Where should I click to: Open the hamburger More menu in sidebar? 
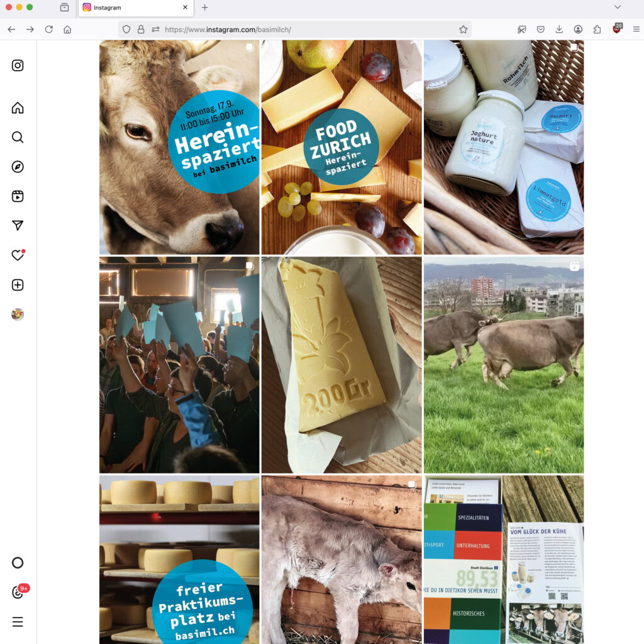point(18,622)
